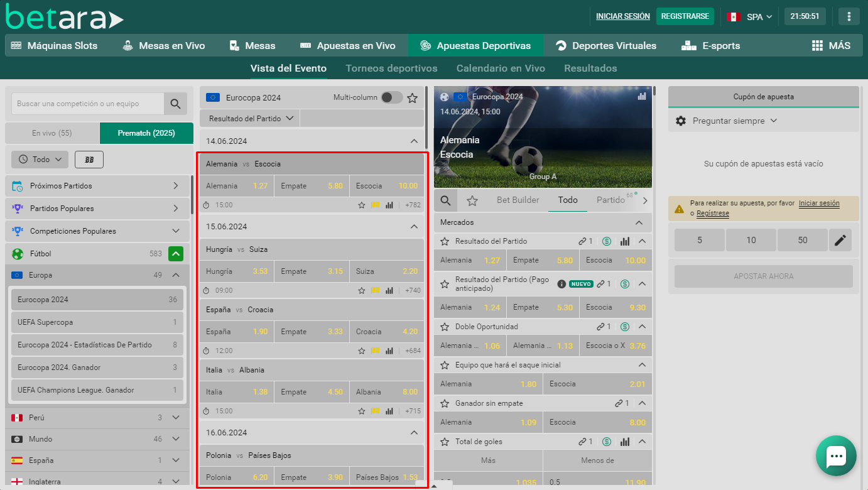The height and width of the screenshot is (490, 868).
Task: Click the betara logo
Action: point(65,17)
